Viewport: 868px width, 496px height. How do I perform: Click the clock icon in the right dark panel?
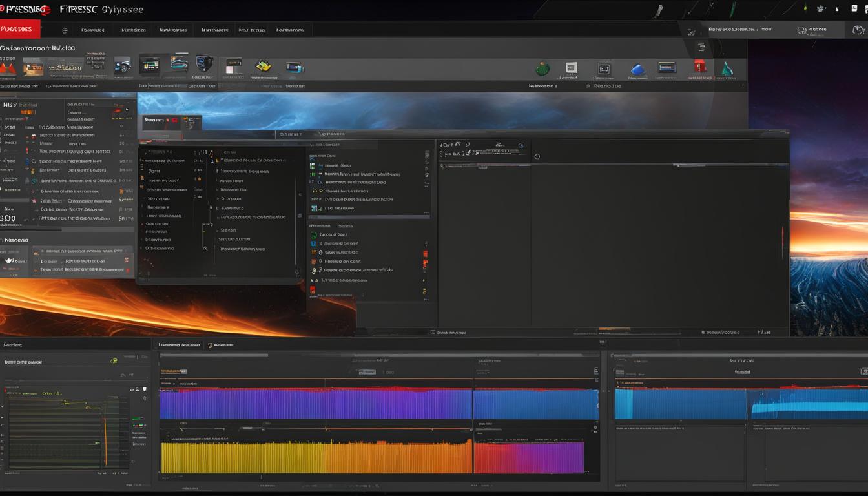tap(537, 156)
